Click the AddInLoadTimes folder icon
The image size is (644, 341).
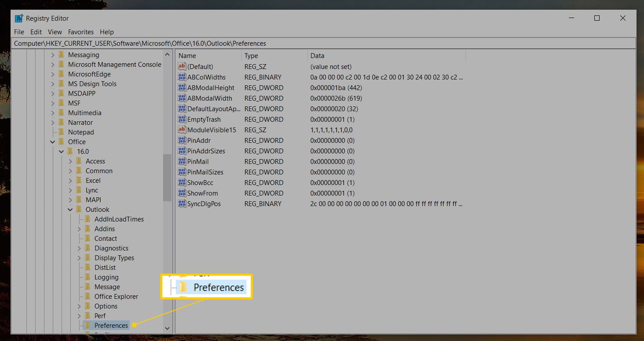pyautogui.click(x=87, y=219)
